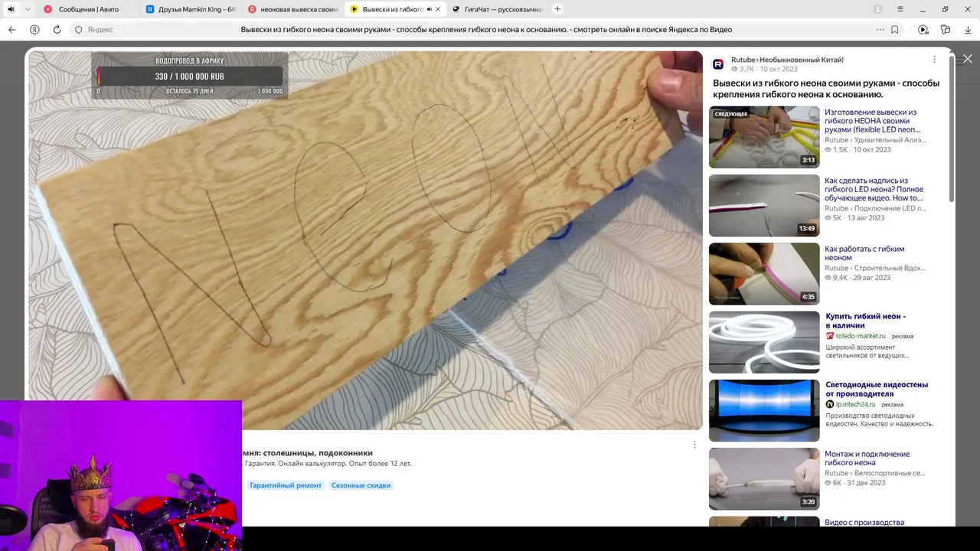Click the ОСТАЛОСЬ 75 ДНЕЙ donation text

[189, 91]
